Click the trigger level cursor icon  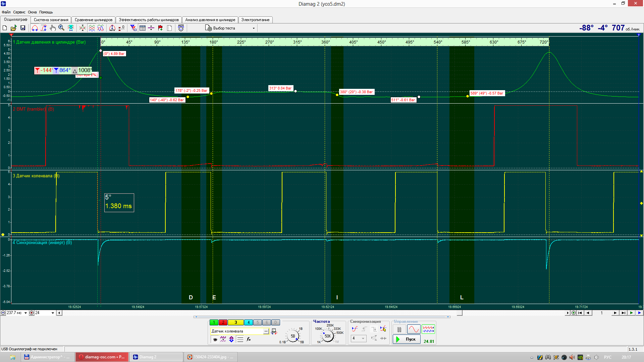click(x=383, y=329)
